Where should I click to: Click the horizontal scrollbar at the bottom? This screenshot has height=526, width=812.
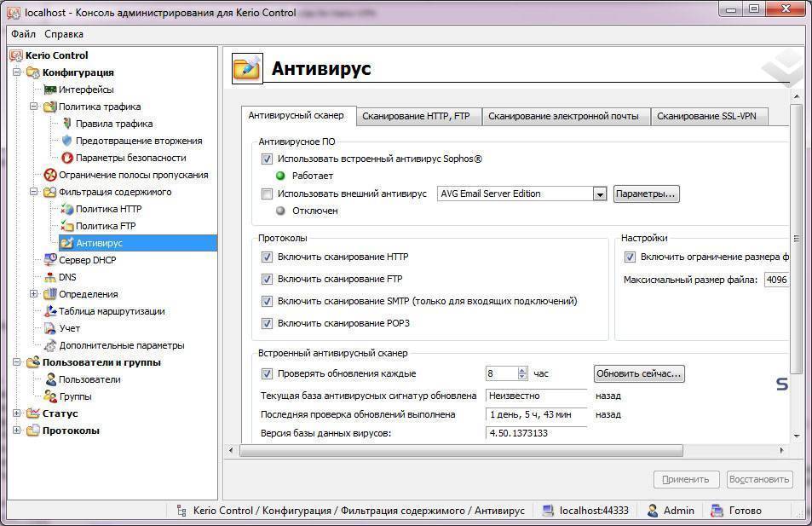460,450
